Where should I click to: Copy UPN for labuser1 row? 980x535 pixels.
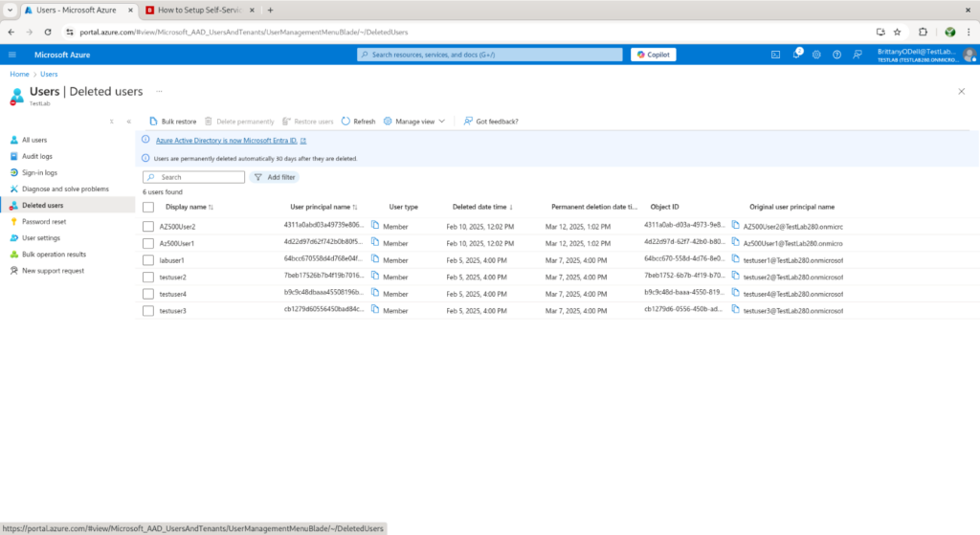coord(375,258)
